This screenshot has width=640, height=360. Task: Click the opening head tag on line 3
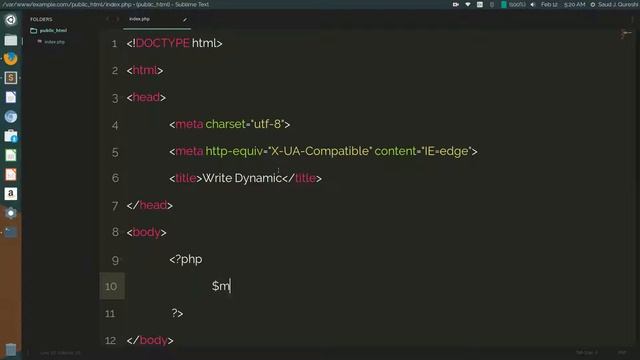[146, 97]
